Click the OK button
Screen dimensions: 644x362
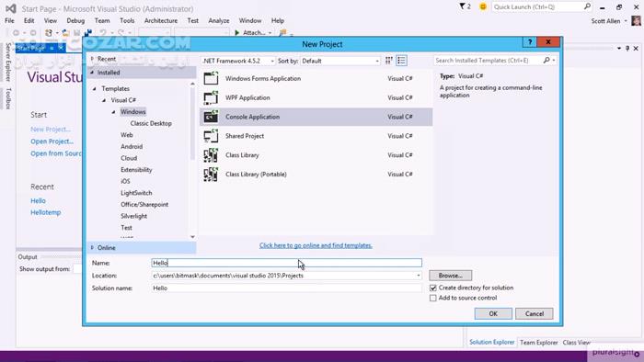[493, 313]
